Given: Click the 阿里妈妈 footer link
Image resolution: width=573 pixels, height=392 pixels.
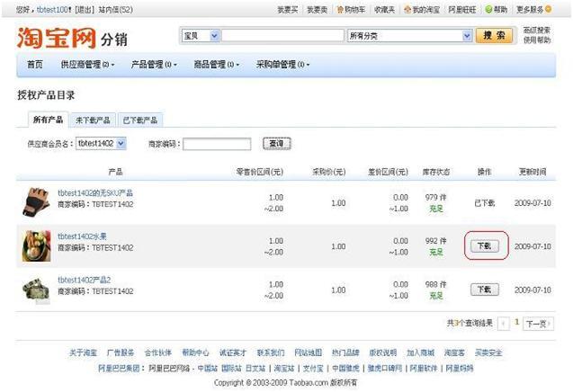Looking at the screenshot, I should click(460, 369).
